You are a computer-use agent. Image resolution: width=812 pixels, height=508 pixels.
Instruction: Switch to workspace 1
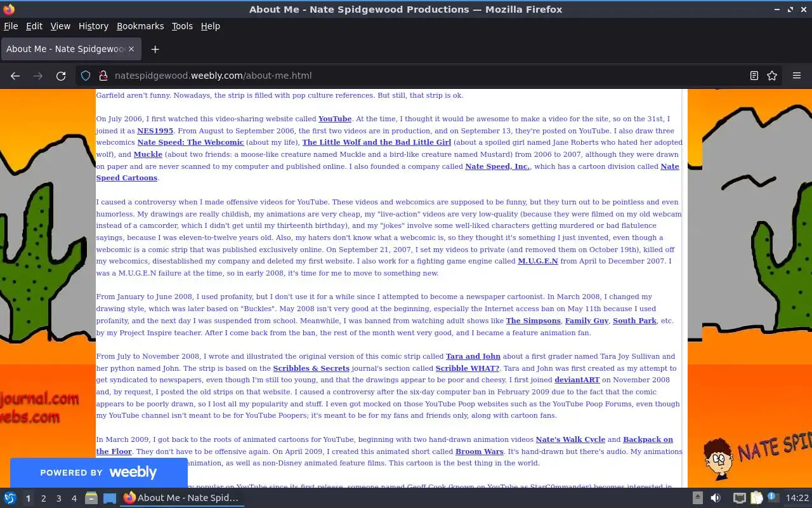(28, 498)
